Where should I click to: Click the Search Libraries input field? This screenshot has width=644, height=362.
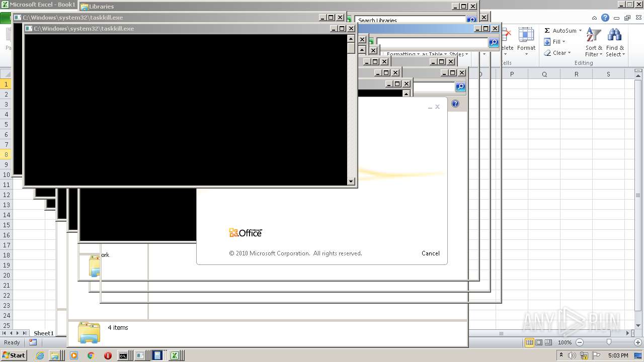[x=411, y=20]
